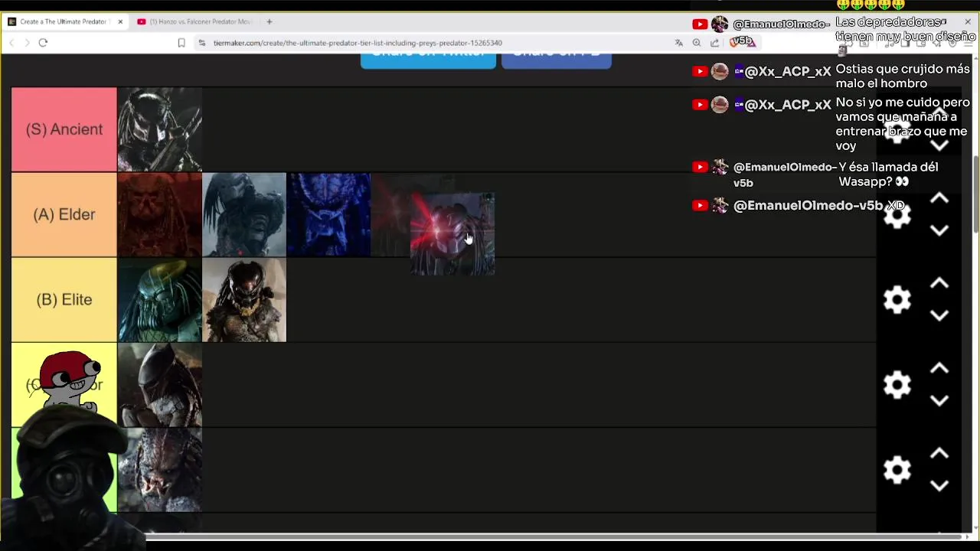Select the red-tinted predator in Elder row
The width and height of the screenshot is (980, 551).
(160, 214)
